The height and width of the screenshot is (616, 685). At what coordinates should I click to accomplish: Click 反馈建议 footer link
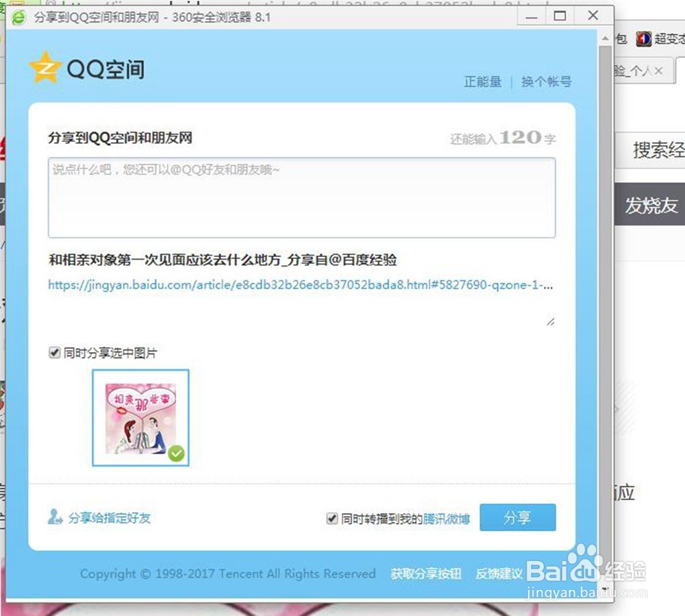click(x=499, y=574)
